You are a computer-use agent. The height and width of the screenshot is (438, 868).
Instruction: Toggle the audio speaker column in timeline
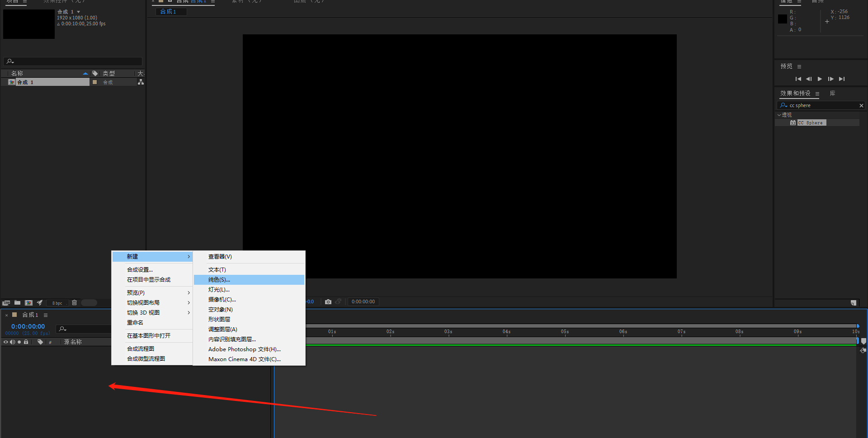click(x=13, y=342)
